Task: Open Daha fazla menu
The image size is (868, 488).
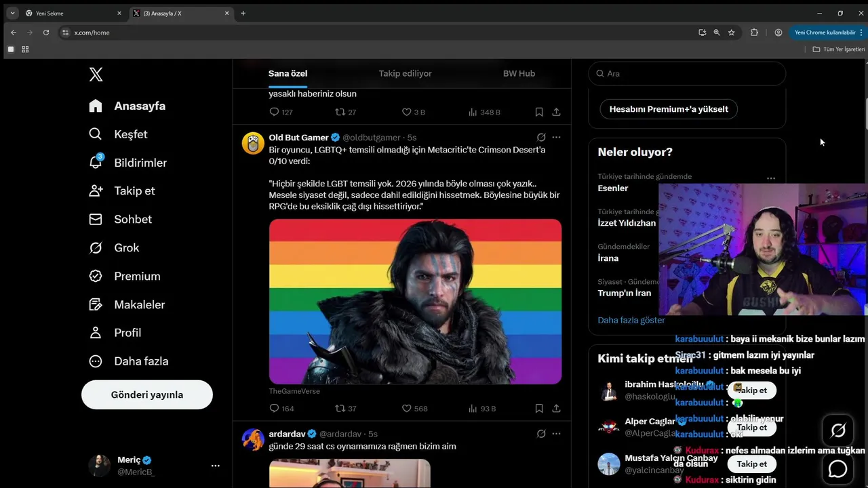Action: coord(128,361)
